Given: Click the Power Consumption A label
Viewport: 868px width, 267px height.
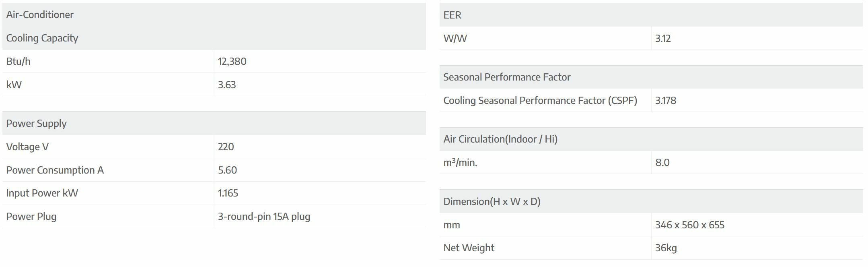Looking at the screenshot, I should [x=55, y=170].
